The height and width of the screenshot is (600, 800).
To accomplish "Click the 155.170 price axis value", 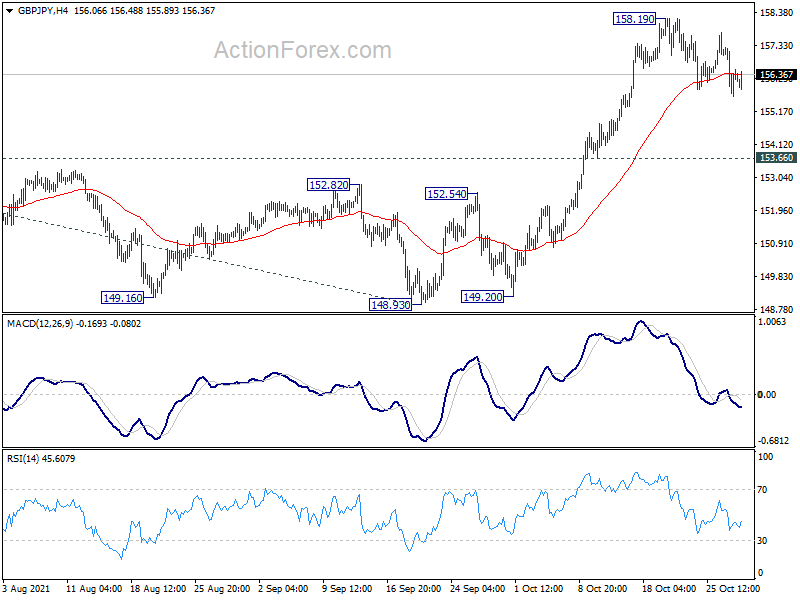I will (776, 112).
